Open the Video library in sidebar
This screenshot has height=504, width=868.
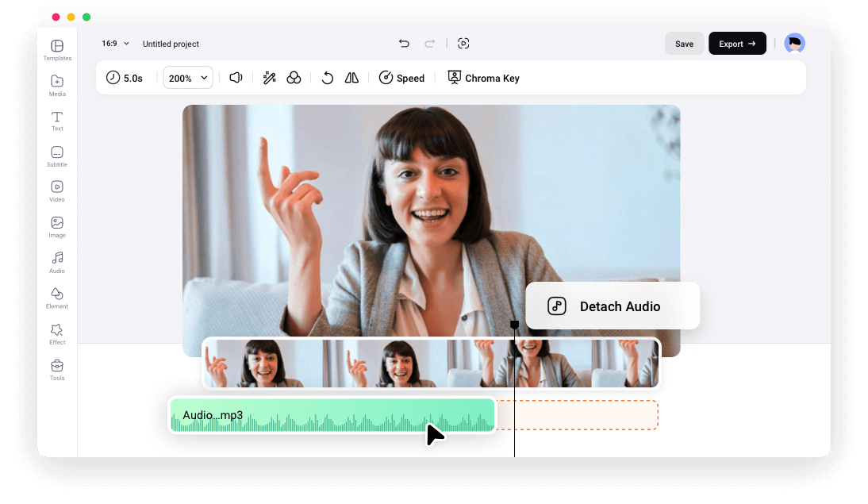coord(57,191)
